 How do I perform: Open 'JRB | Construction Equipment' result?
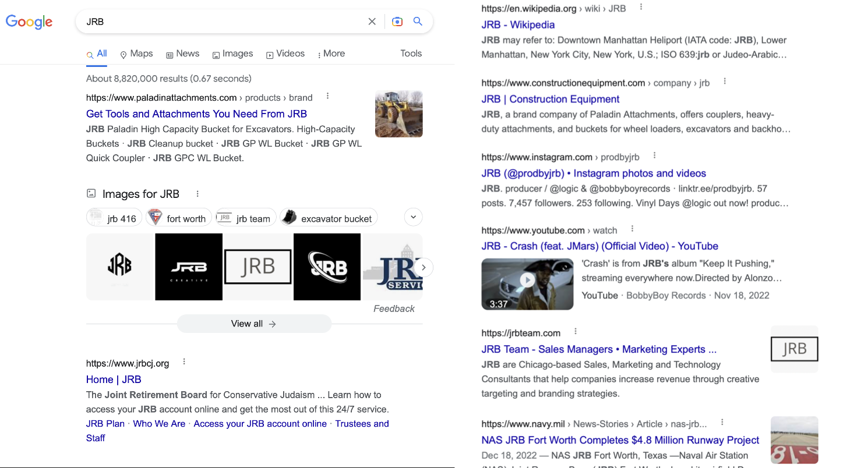click(x=551, y=99)
